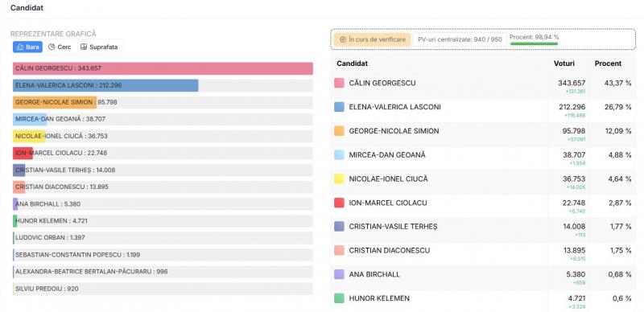
Task: Click the bar chart icon in Bara button
Action: coord(20,47)
